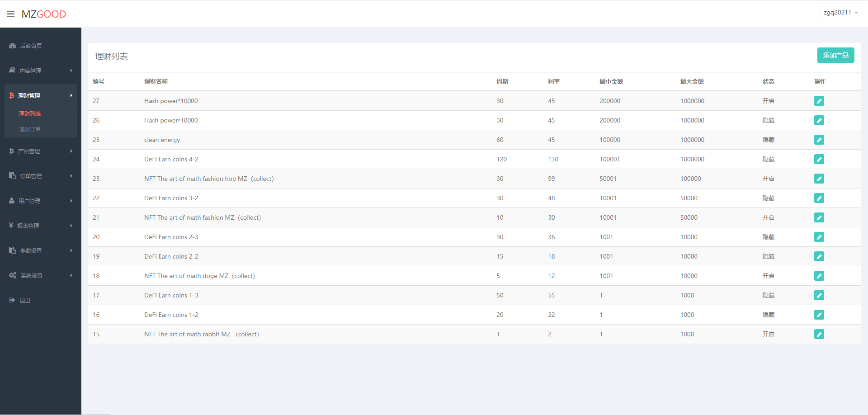Go to 后台首页 dashboard
The width and height of the screenshot is (868, 415).
(31, 46)
